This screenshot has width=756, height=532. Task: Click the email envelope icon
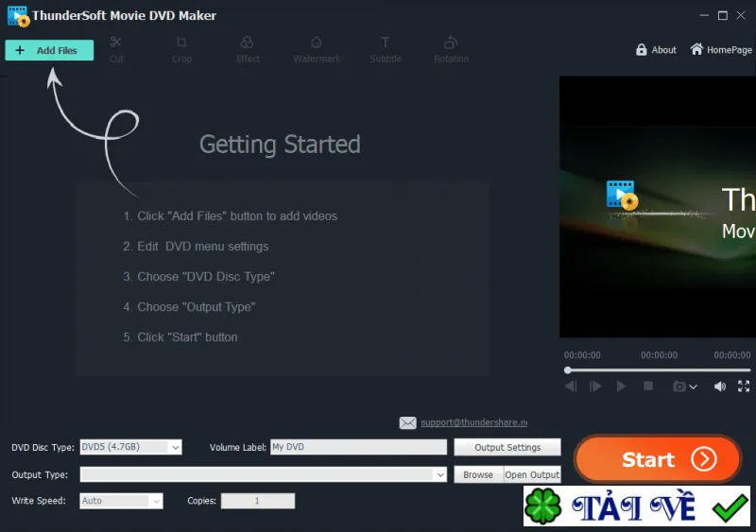407,423
